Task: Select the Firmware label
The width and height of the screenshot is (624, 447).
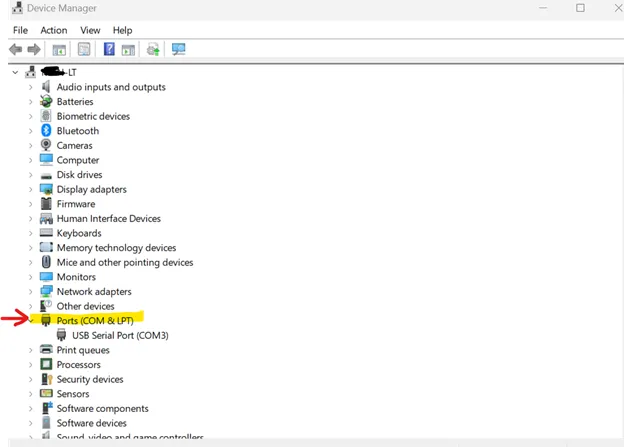Action: coord(76,204)
